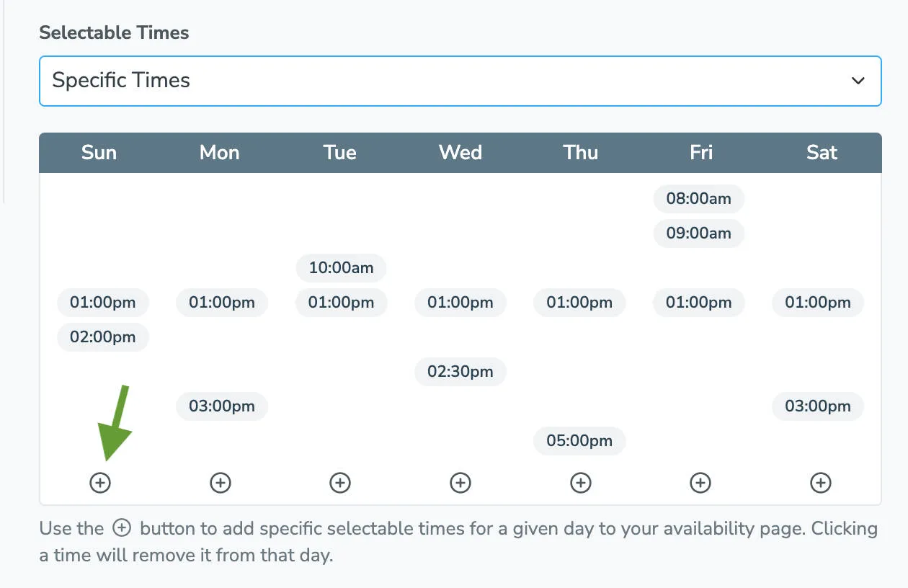Click the plus icon beneath Wednesday

click(460, 483)
